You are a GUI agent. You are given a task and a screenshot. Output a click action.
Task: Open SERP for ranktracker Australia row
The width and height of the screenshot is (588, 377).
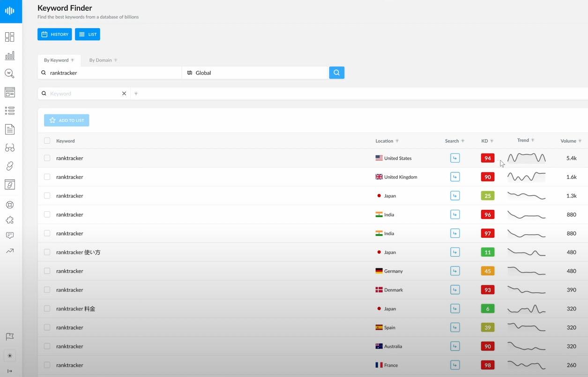coord(454,346)
